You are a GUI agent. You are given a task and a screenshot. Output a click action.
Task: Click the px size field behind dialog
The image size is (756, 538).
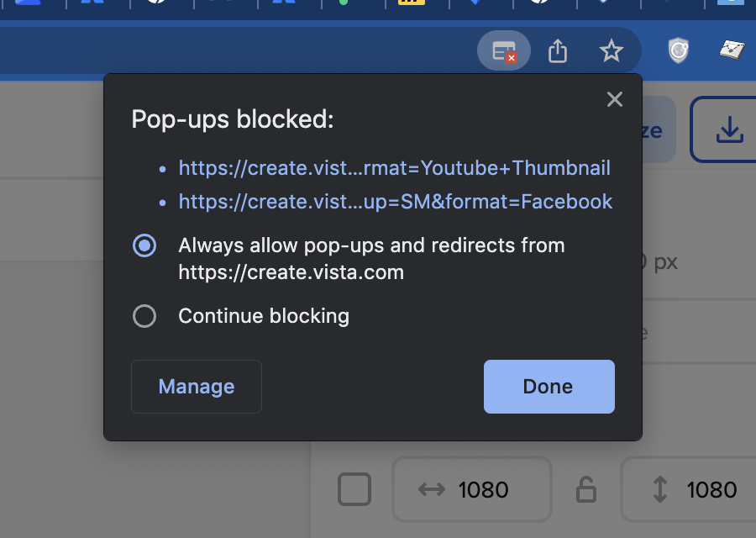pos(699,263)
